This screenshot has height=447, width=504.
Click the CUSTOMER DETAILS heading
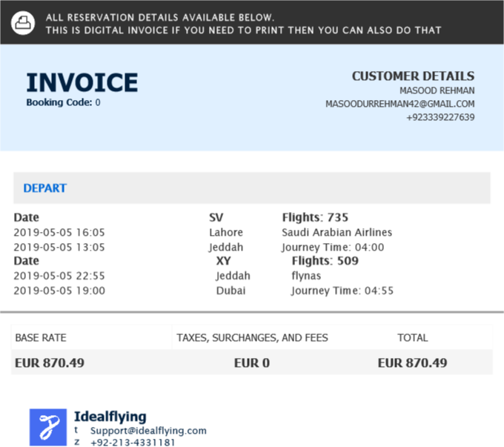pos(413,76)
